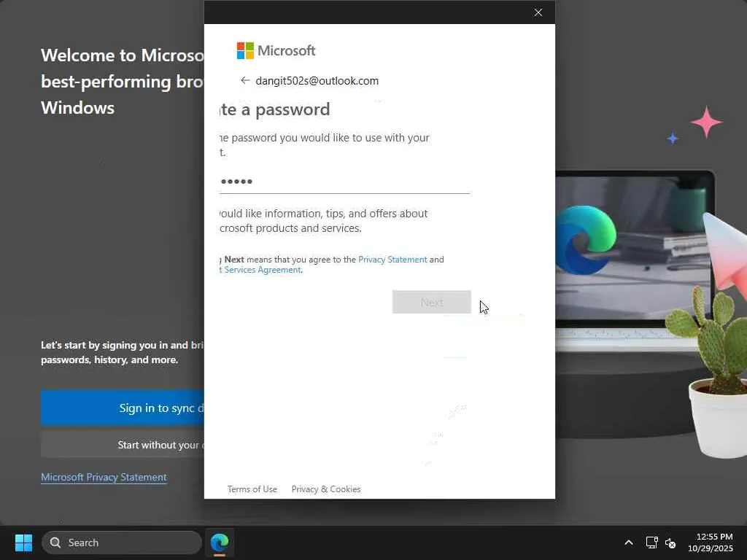This screenshot has height=560, width=747.
Task: Show hidden system tray icons
Action: 629,542
